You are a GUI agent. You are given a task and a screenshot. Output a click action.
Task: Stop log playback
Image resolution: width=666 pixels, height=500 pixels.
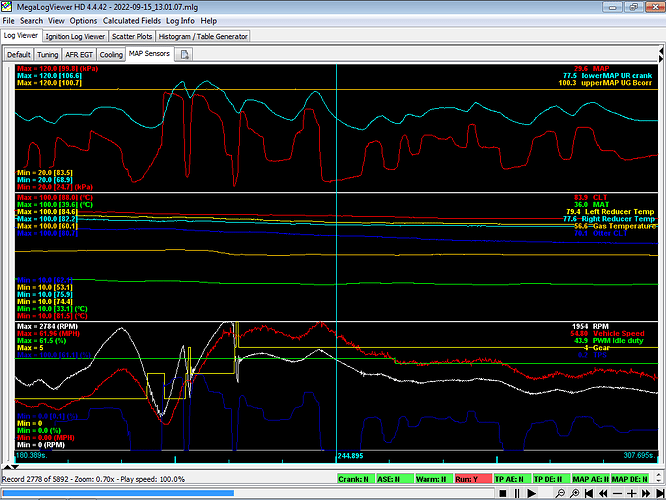click(x=502, y=493)
